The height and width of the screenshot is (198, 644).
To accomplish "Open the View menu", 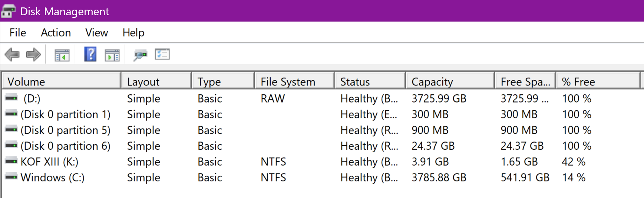I will [x=96, y=33].
